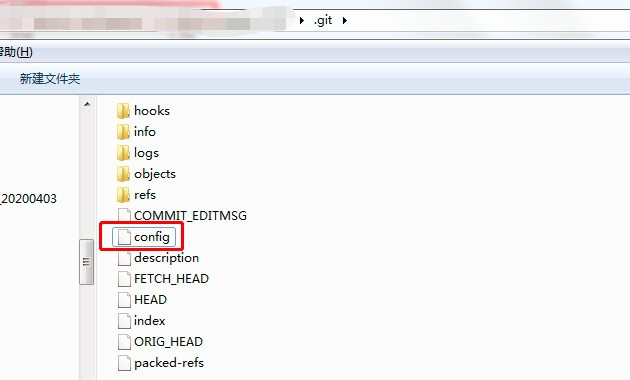Screen dimensions: 630x380
Task: Click the logs folder name
Action: click(x=146, y=153)
